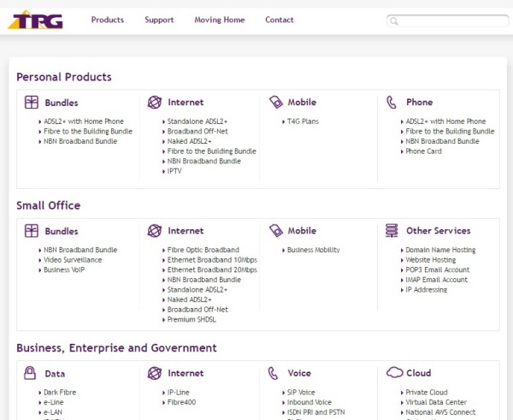Screen dimensions: 513x420
Task: Open Business VoIP link
Action: click(64, 270)
